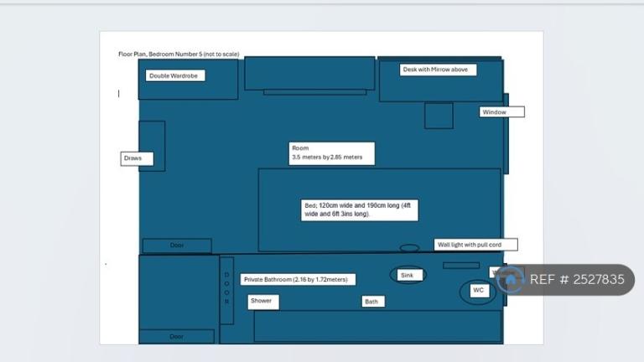Screen dimensions: 644x362
Task: Click the Window label text box
Action: (x=501, y=112)
